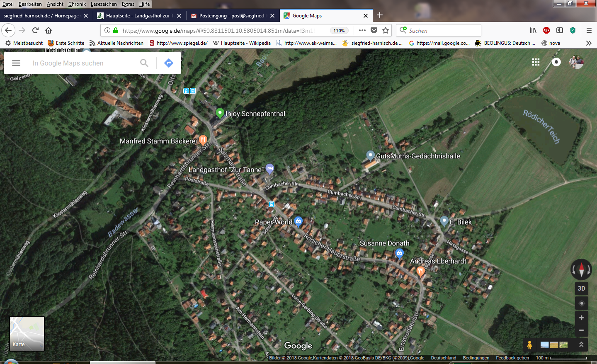Open the Hilfe menu
This screenshot has width=597, height=364.
(x=145, y=4)
